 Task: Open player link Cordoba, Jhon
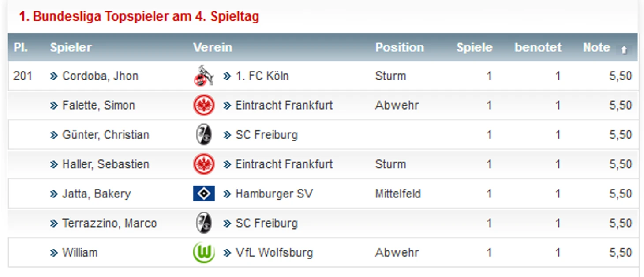coord(101,76)
